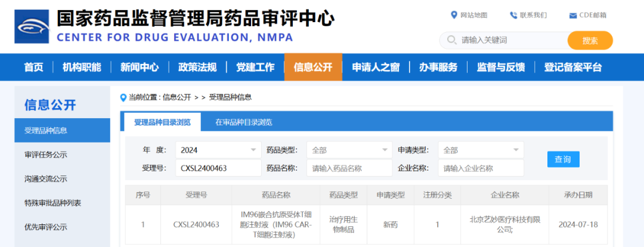Open 政策法规 in the navigation bar
This screenshot has height=247, width=644.
point(197,67)
